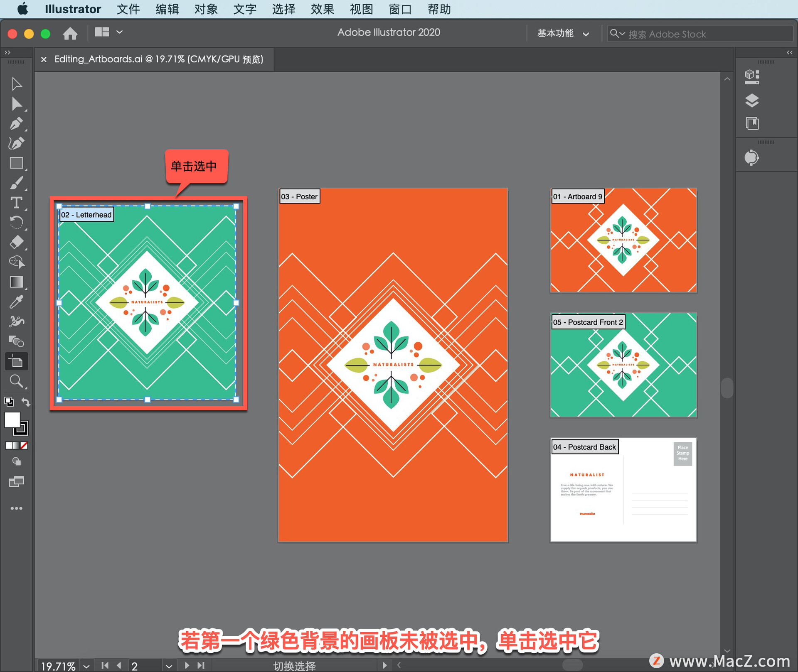798x672 pixels.
Task: Open the 窗口 menu
Action: (400, 9)
